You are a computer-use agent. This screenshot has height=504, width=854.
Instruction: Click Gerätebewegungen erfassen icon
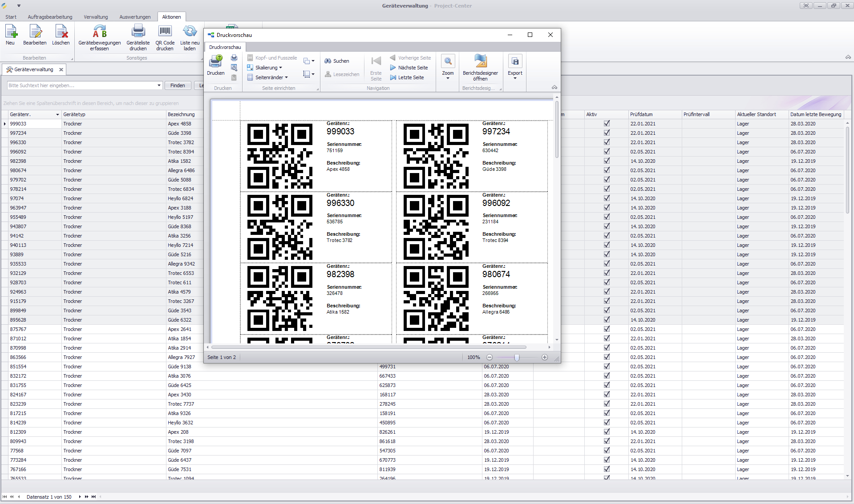100,32
